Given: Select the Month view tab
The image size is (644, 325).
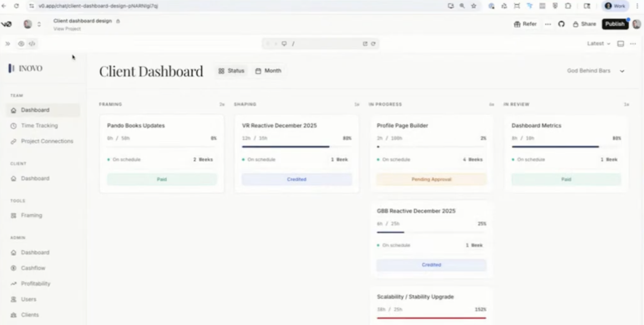Looking at the screenshot, I should tap(268, 71).
